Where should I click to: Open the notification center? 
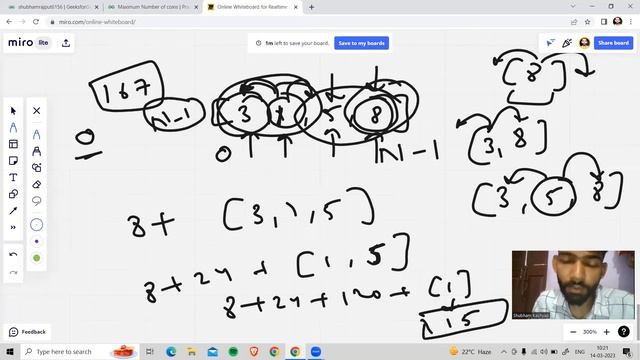pos(627,351)
